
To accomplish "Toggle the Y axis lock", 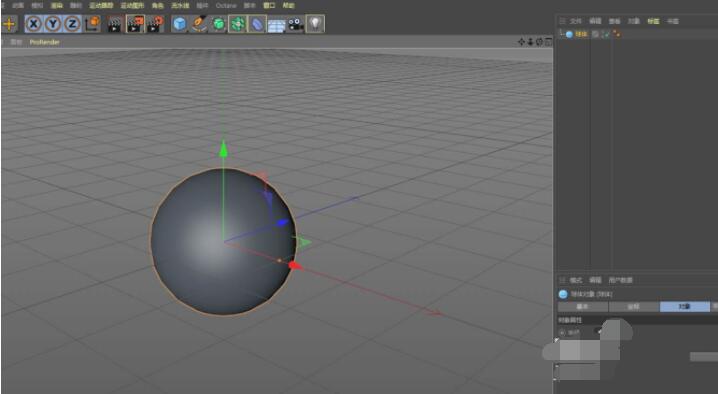I will 53,24.
